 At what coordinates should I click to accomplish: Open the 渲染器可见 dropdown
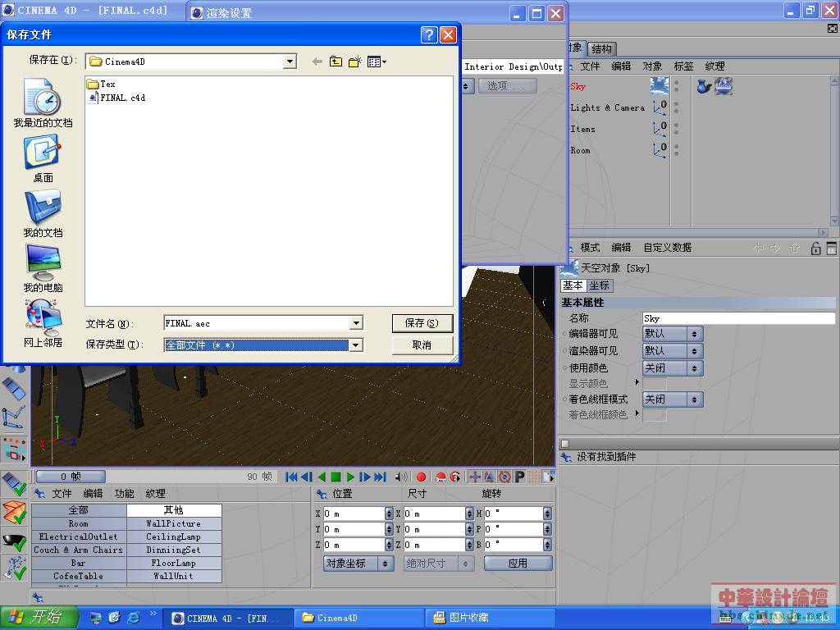click(x=673, y=351)
